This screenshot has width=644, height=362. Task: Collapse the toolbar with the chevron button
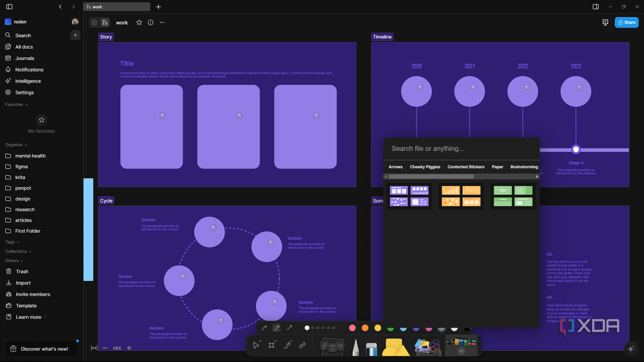(x=461, y=351)
